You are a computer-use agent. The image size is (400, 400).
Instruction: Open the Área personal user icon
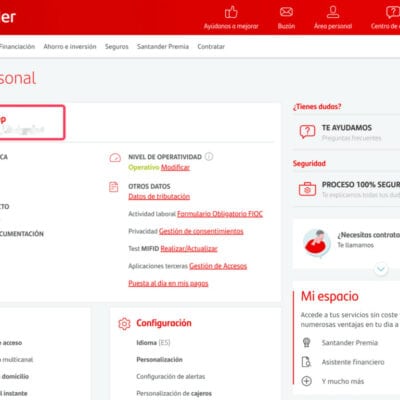pos(333,12)
